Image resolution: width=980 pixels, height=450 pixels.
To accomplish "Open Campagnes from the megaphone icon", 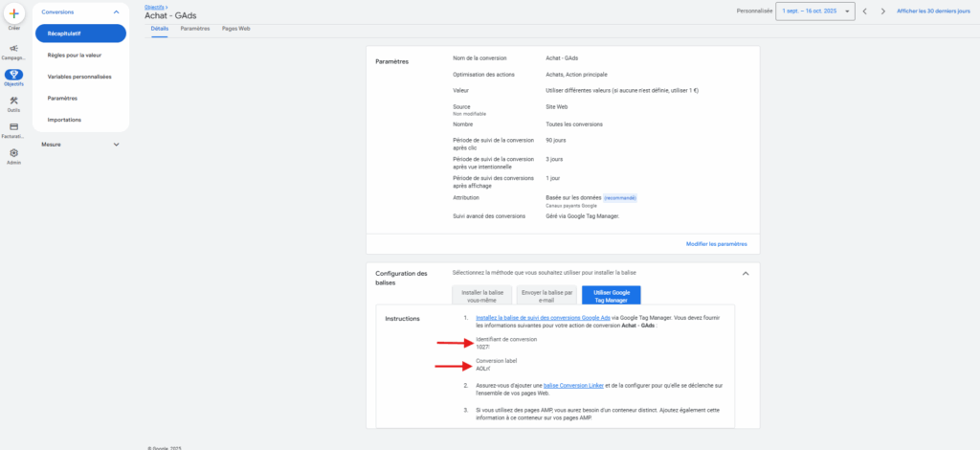I will point(13,48).
